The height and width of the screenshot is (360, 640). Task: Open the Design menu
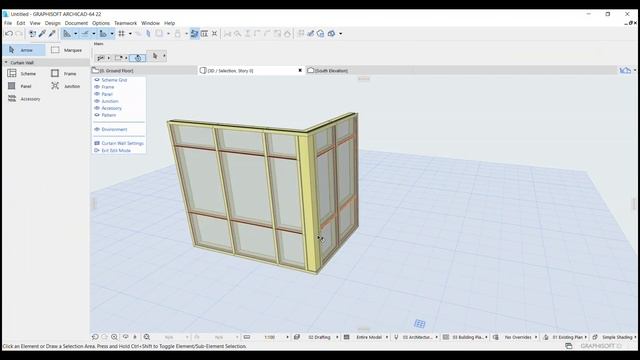click(53, 23)
